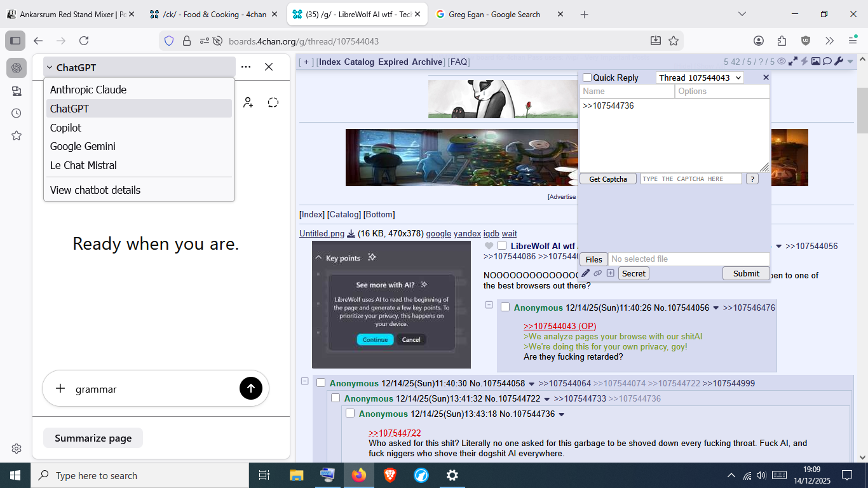Open the chatbot sidebar more-options menu

click(x=246, y=67)
